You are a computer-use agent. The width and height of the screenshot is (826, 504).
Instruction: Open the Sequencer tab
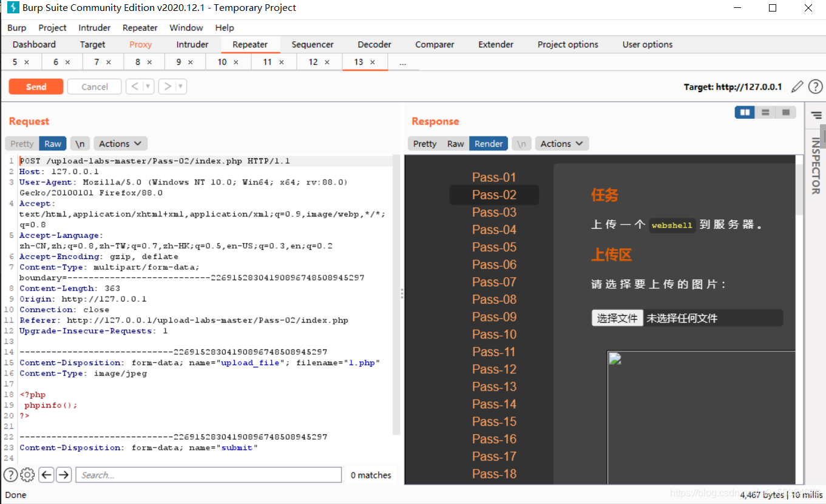[x=313, y=44]
